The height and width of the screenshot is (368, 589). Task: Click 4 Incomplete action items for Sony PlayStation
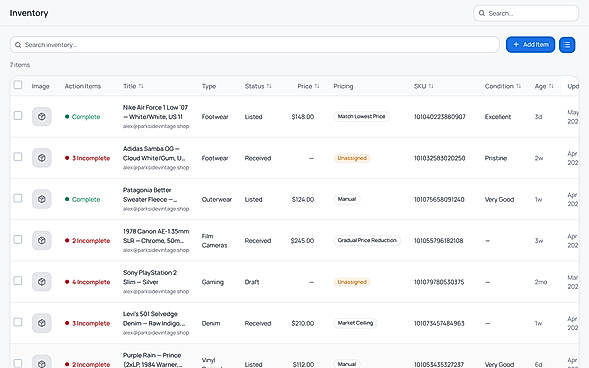(88, 282)
